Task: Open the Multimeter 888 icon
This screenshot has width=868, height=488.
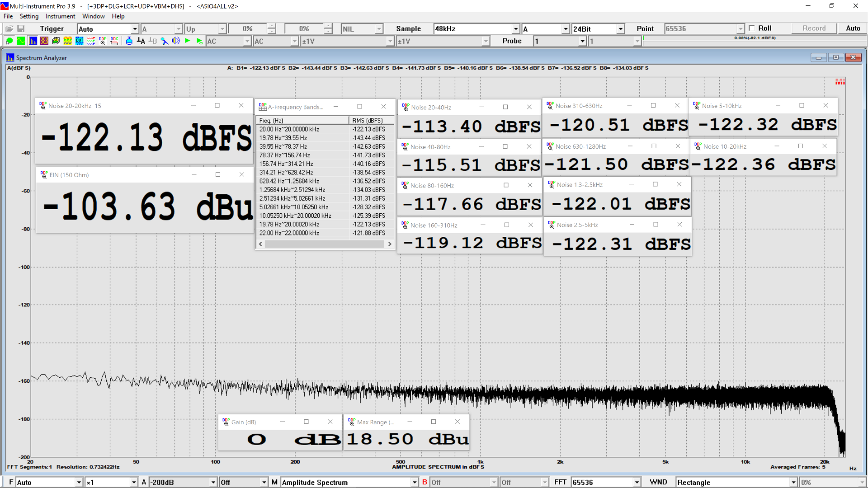Action: point(44,41)
